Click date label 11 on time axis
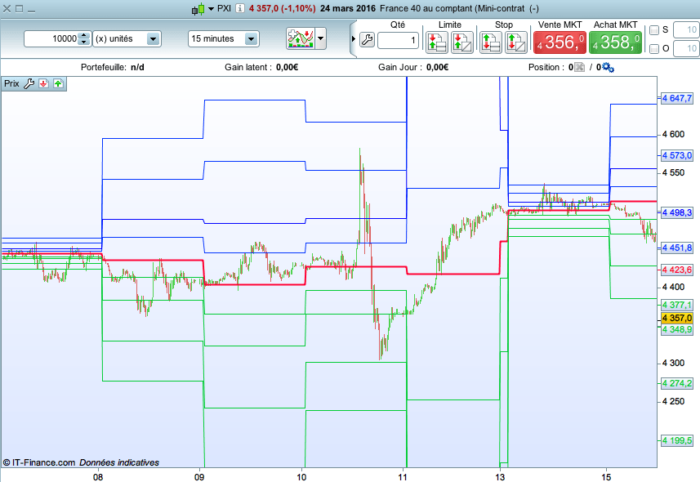Image resolution: width=700 pixels, height=482 pixels. click(x=403, y=477)
